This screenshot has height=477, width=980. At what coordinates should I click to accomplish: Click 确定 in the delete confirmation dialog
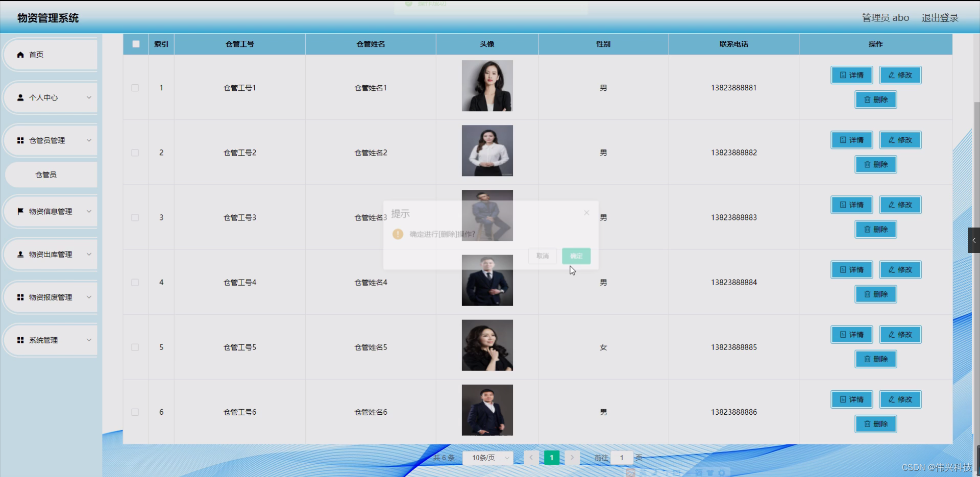click(x=576, y=256)
